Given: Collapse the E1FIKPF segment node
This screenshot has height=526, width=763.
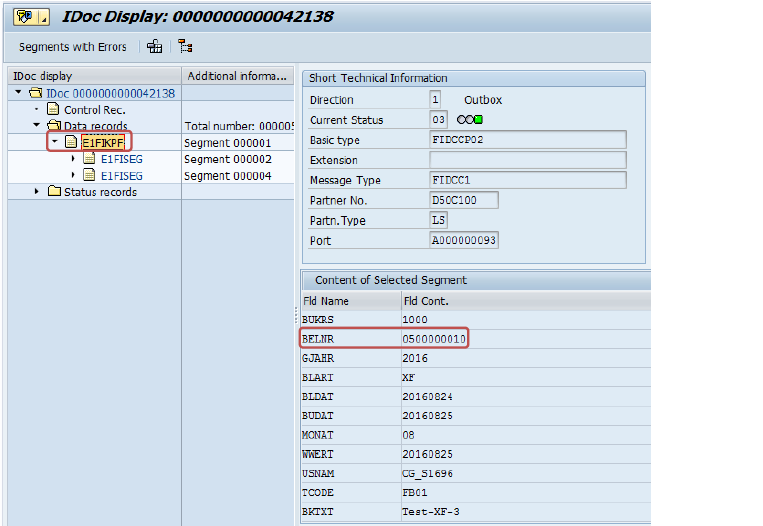Looking at the screenshot, I should (x=54, y=142).
